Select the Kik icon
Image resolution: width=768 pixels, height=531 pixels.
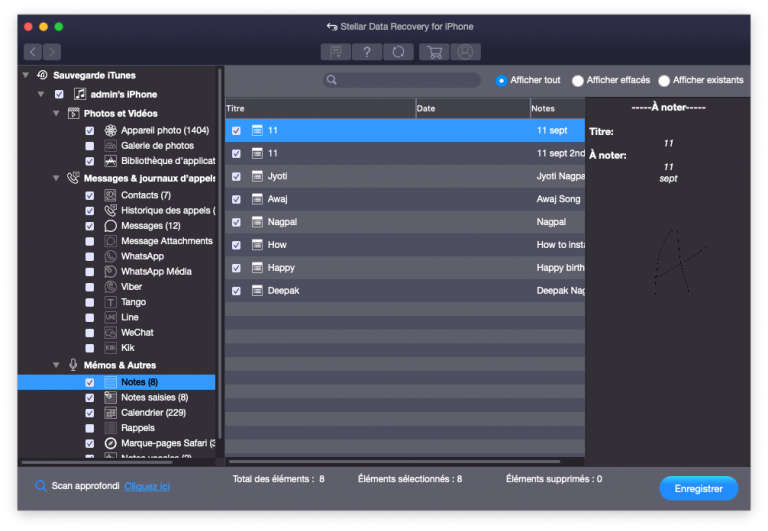[x=111, y=347]
